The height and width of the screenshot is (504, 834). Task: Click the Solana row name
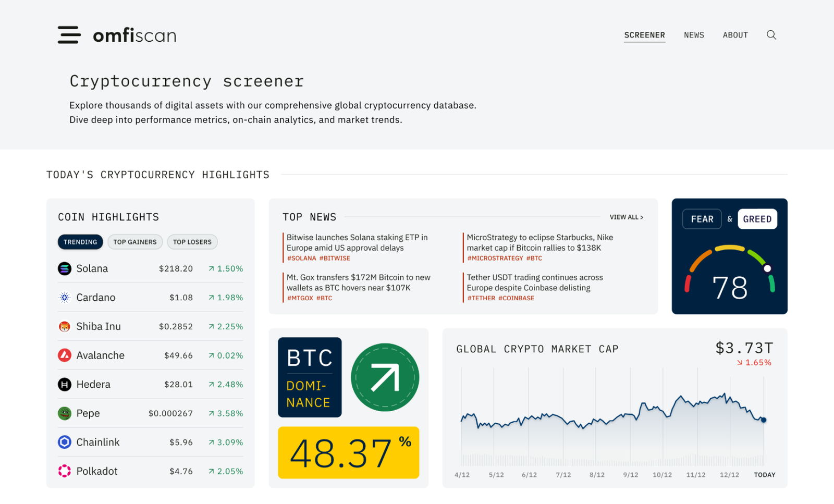[x=92, y=268]
